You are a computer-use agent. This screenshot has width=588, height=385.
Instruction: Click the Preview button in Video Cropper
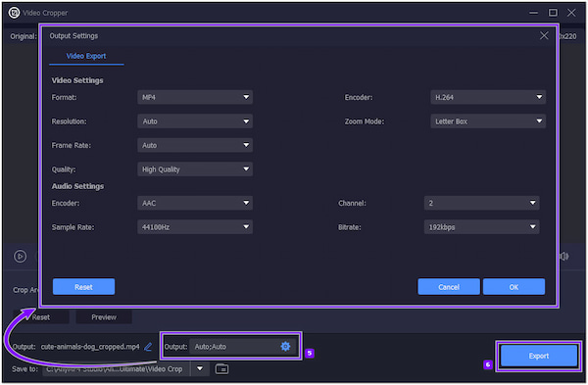tap(104, 317)
